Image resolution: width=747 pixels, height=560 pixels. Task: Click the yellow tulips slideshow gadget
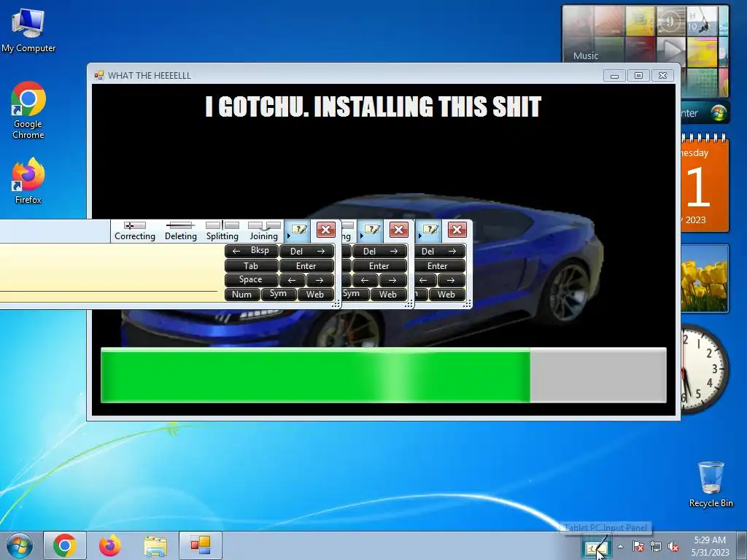[x=705, y=279]
